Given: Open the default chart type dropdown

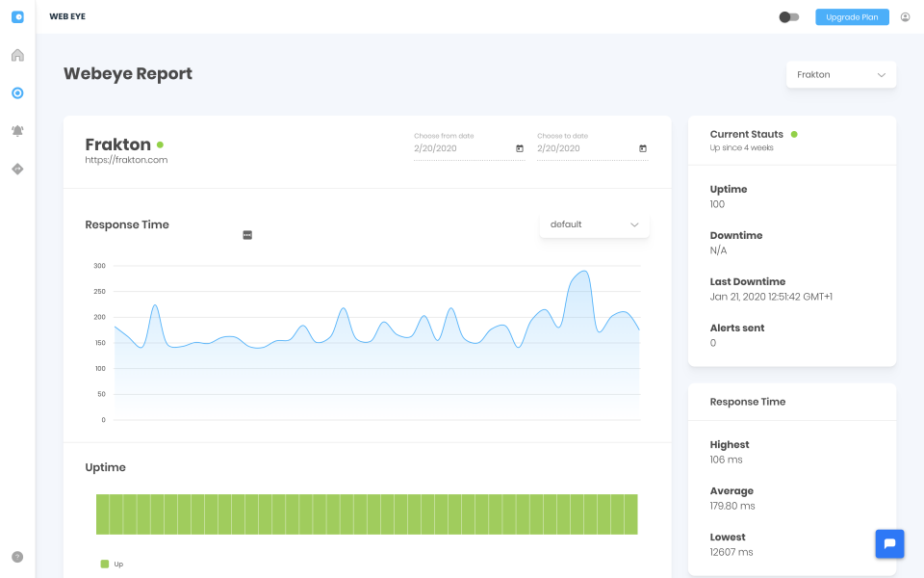Looking at the screenshot, I should click(594, 224).
